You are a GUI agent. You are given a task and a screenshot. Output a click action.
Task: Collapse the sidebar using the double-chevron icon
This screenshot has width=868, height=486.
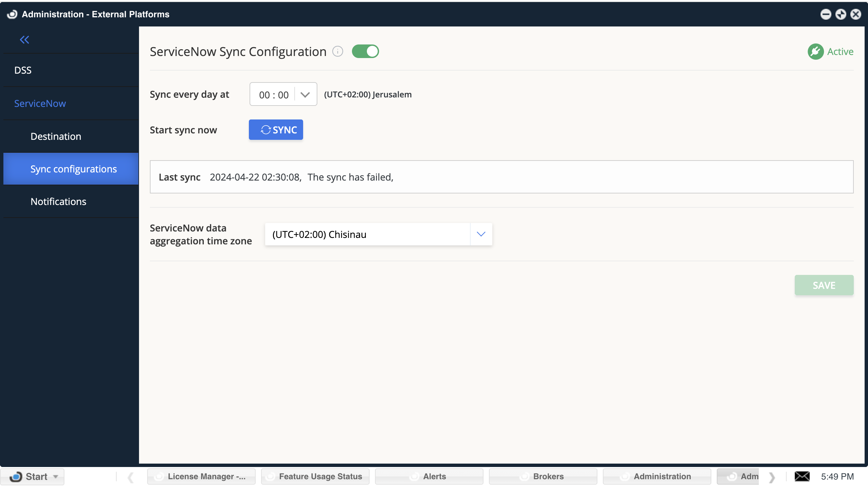tap(24, 40)
